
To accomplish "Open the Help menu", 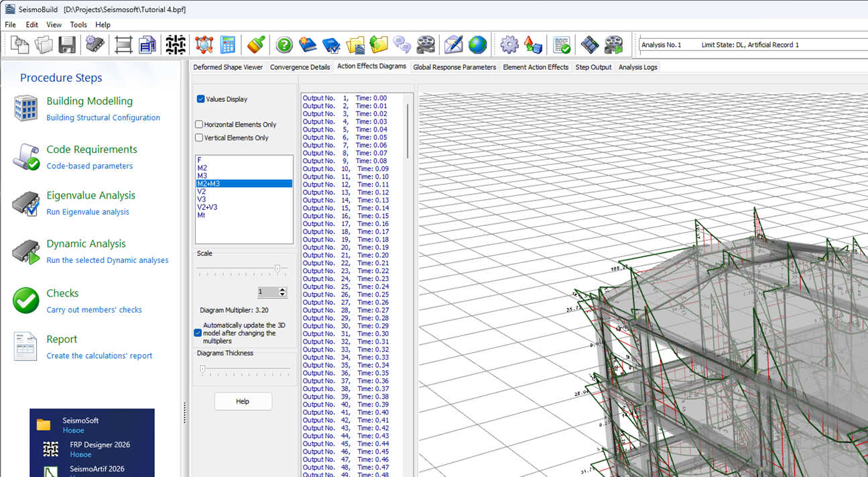I will pyautogui.click(x=103, y=25).
